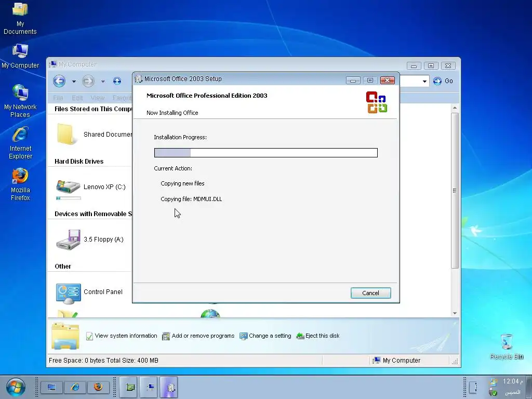The height and width of the screenshot is (399, 532).
Task: Click the Up folder button in My Computer
Action: [x=117, y=81]
